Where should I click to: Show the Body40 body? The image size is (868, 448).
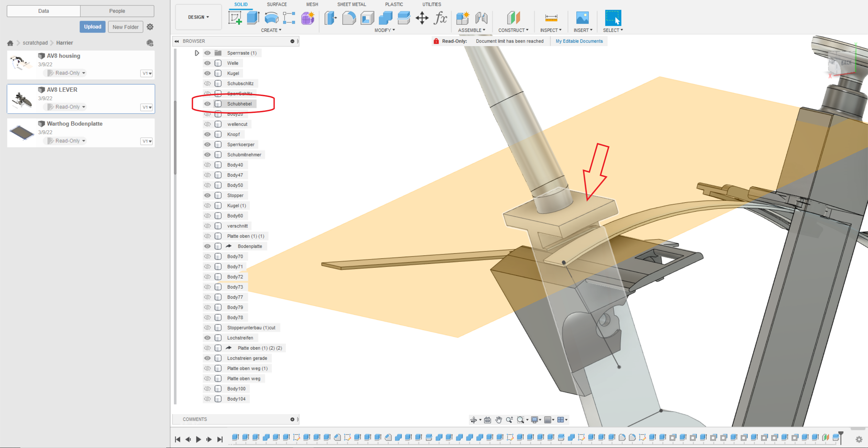point(207,165)
